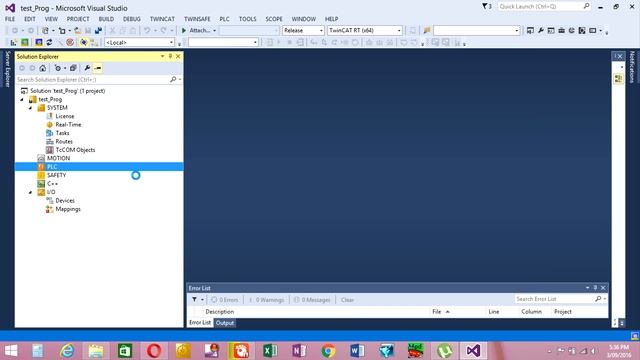The height and width of the screenshot is (360, 640).
Task: Open Google Chrome from the taskbar
Action: pyautogui.click(x=328, y=351)
